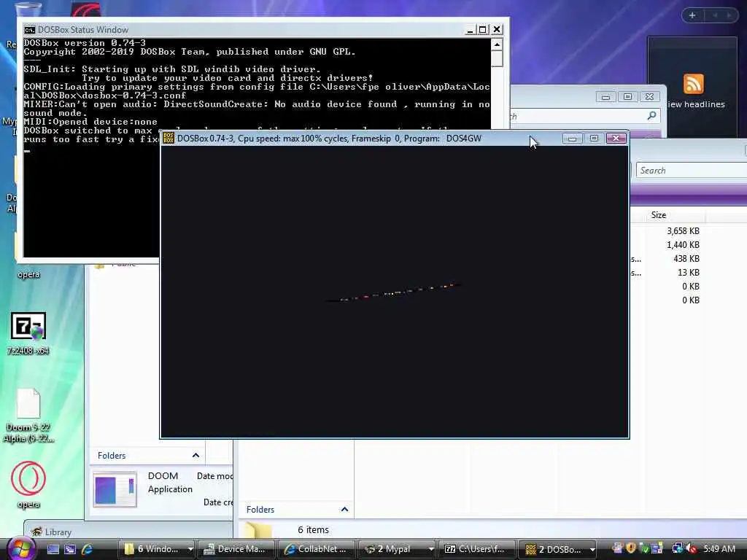
Task: Minimize the DOSBox Status Window
Action: point(470,29)
